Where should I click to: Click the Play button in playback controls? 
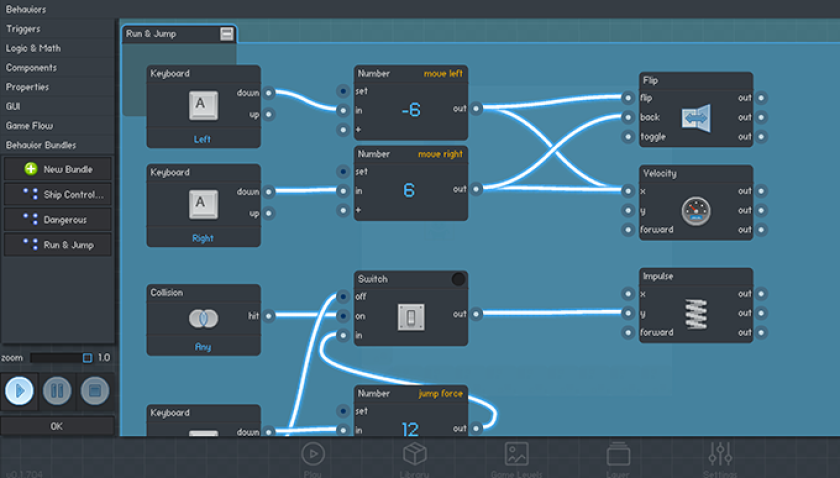coord(19,390)
